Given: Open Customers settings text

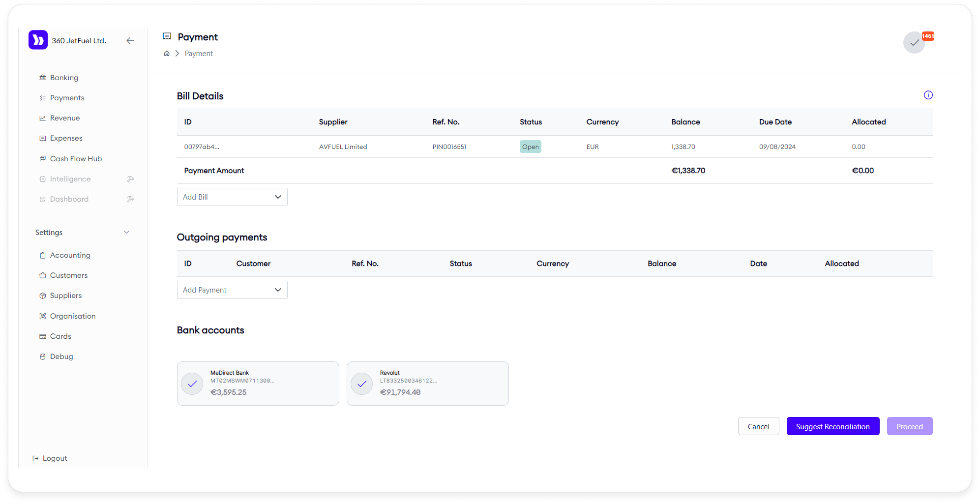Looking at the screenshot, I should [x=69, y=275].
